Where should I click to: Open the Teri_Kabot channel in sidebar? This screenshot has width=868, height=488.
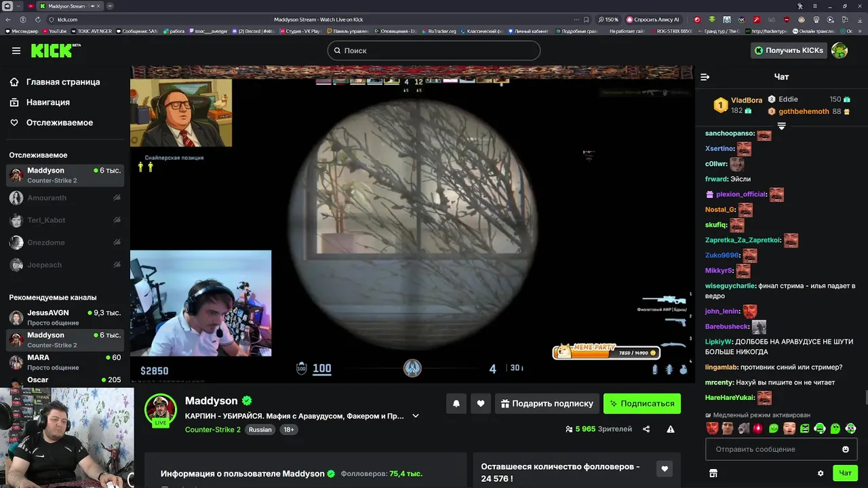coord(65,220)
